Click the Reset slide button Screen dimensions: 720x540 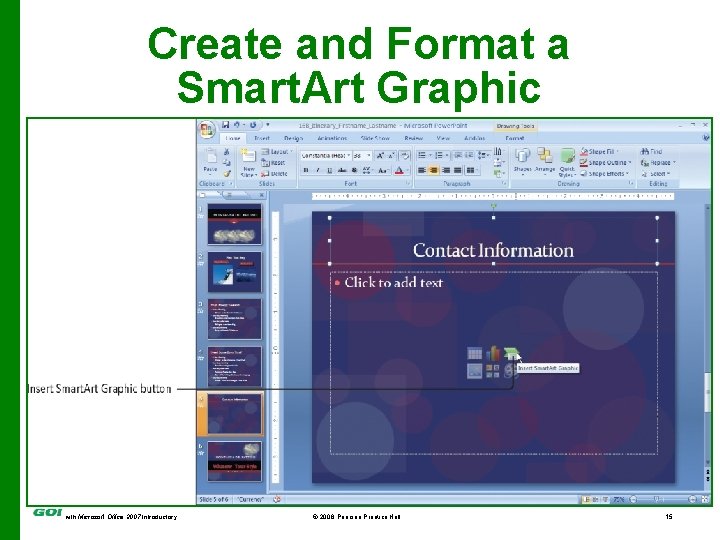tap(273, 163)
